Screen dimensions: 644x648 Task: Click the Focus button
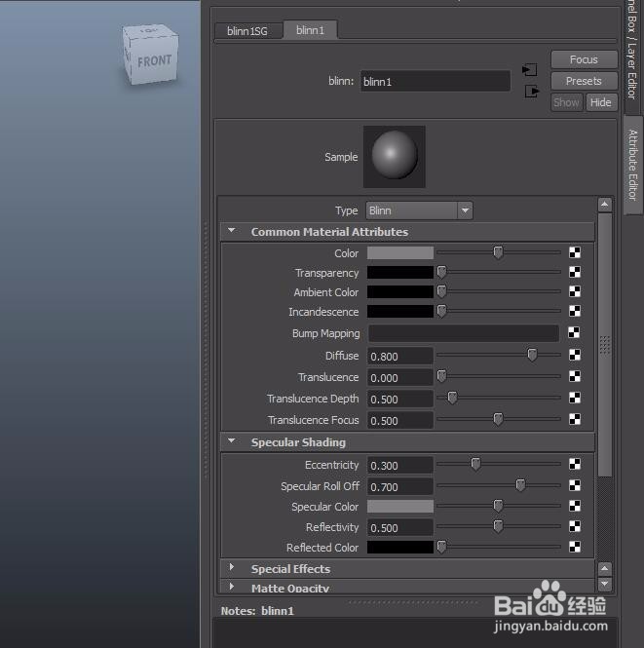pos(584,59)
